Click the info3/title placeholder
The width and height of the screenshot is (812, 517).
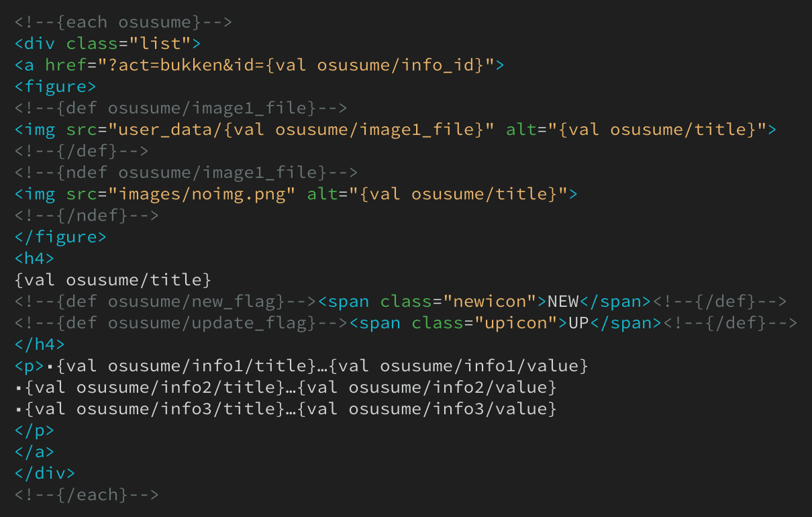coord(155,409)
